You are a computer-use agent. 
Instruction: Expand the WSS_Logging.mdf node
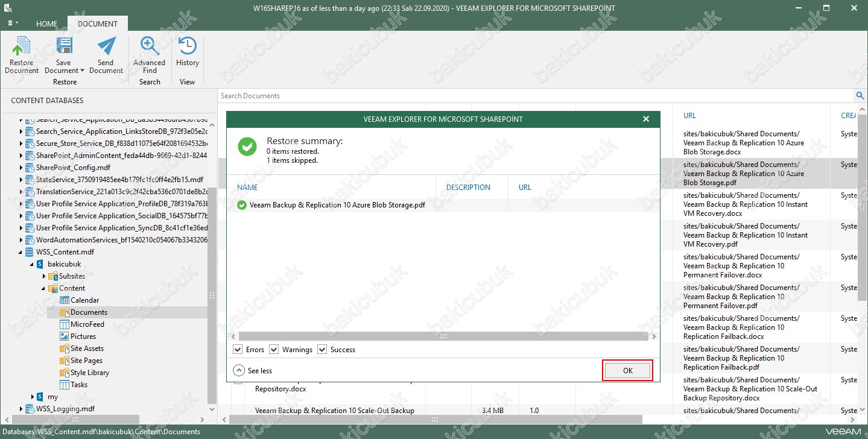tap(21, 409)
